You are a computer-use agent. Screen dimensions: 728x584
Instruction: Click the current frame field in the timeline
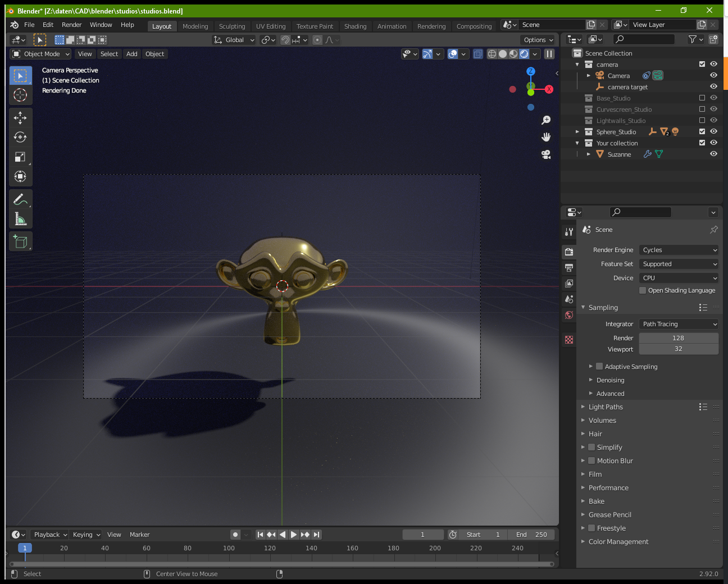(423, 535)
